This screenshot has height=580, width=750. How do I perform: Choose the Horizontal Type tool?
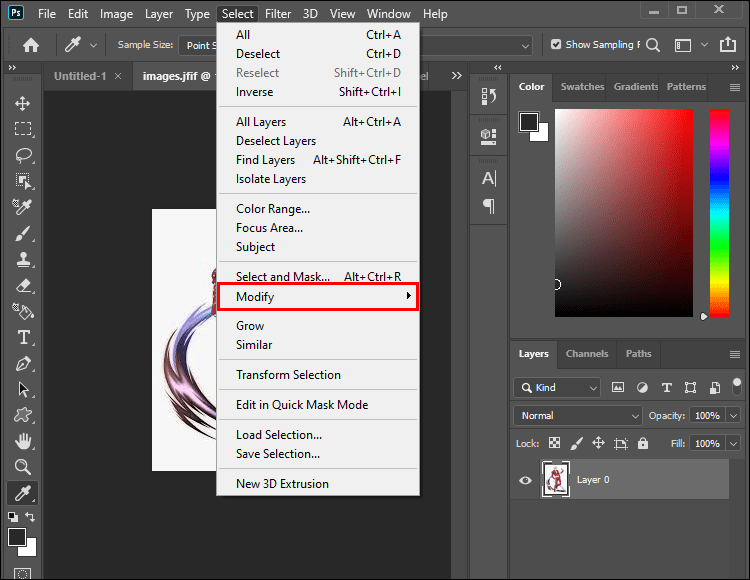click(x=22, y=338)
